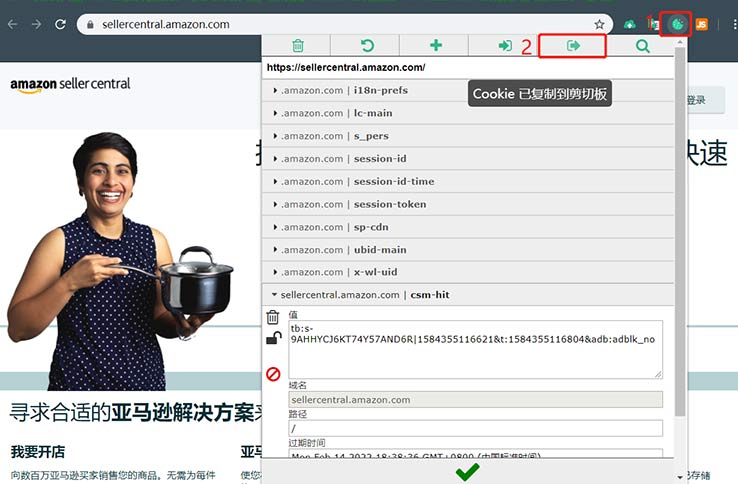The image size is (738, 484).
Task: Click the csm-hit cookie value text area
Action: [475, 349]
